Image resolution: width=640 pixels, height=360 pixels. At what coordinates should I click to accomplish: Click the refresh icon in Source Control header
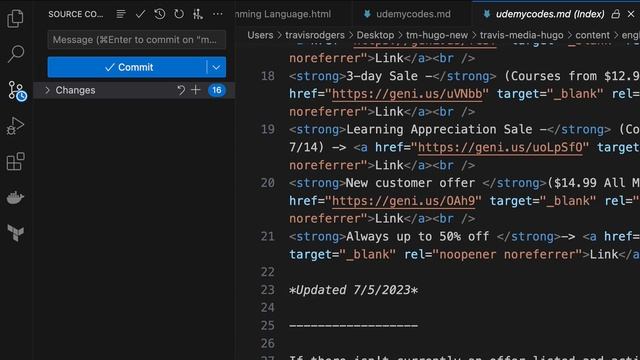pyautogui.click(x=179, y=14)
